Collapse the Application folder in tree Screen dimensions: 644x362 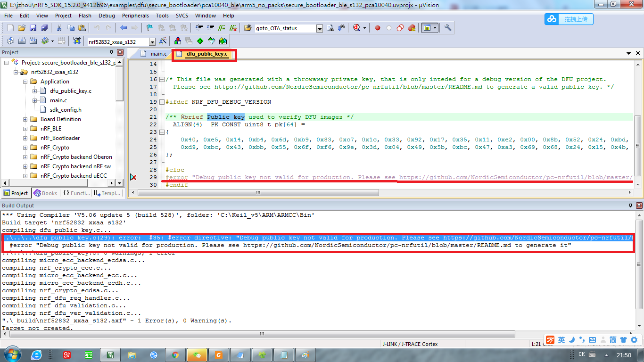[x=25, y=82]
